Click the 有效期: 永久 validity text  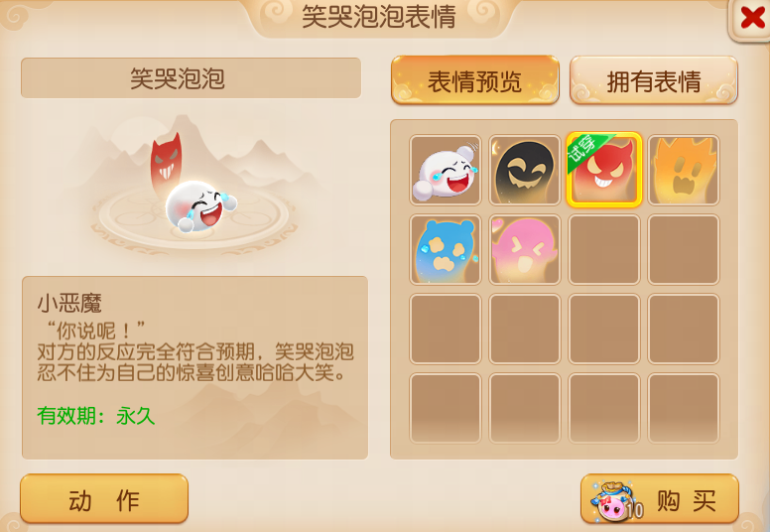click(x=96, y=416)
